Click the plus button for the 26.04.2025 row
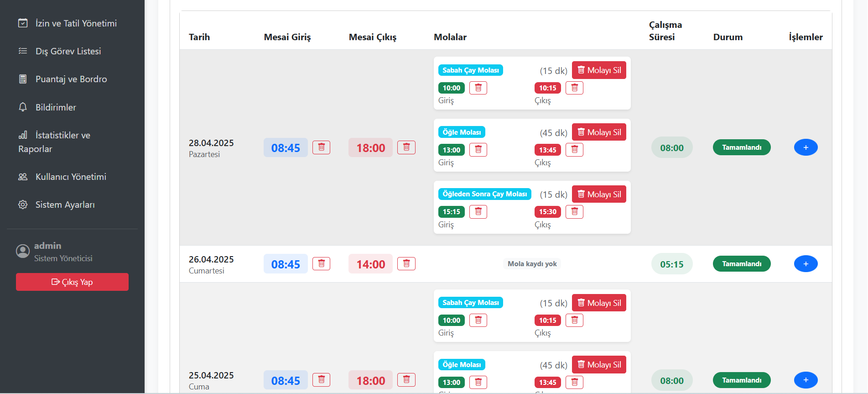 point(806,264)
